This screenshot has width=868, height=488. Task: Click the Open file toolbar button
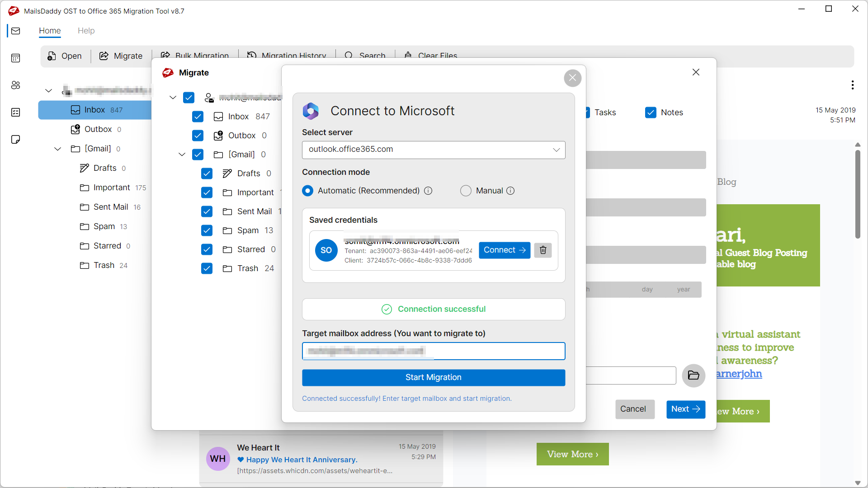[65, 56]
